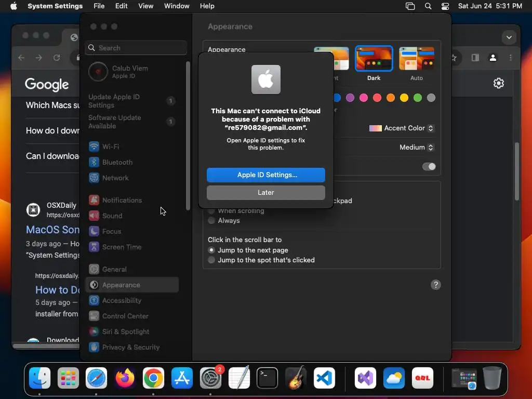The image size is (532, 399).
Task: Focus the settings Search field
Action: (x=136, y=48)
